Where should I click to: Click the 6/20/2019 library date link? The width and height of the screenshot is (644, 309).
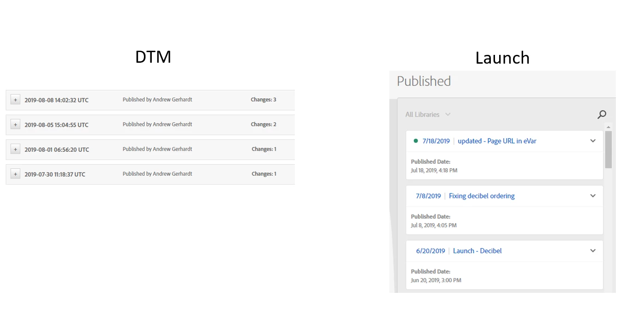click(x=430, y=251)
